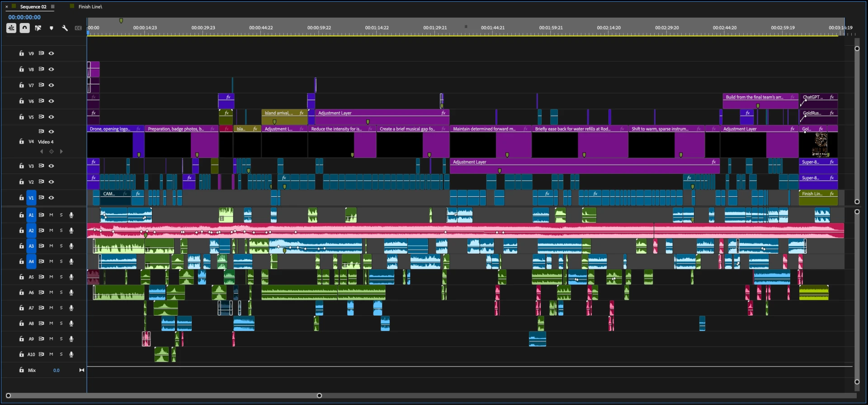Click the green marker on the time ruler
The height and width of the screenshot is (405, 868).
pyautogui.click(x=121, y=21)
